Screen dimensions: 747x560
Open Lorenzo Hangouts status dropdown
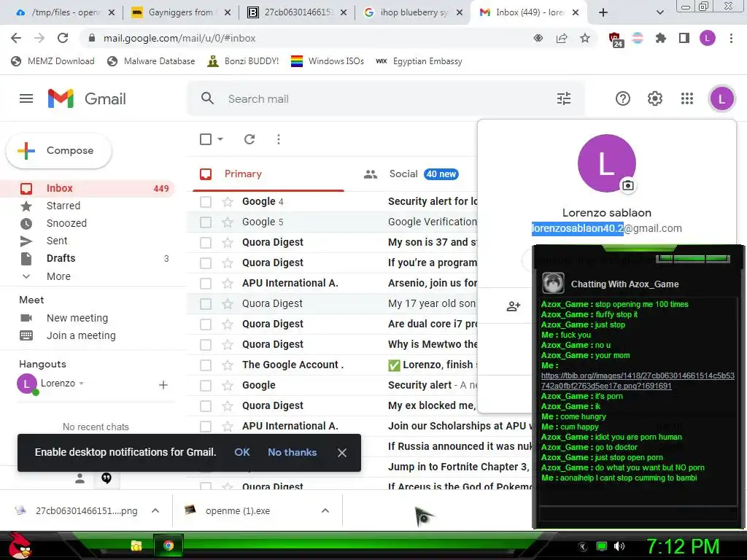82,384
